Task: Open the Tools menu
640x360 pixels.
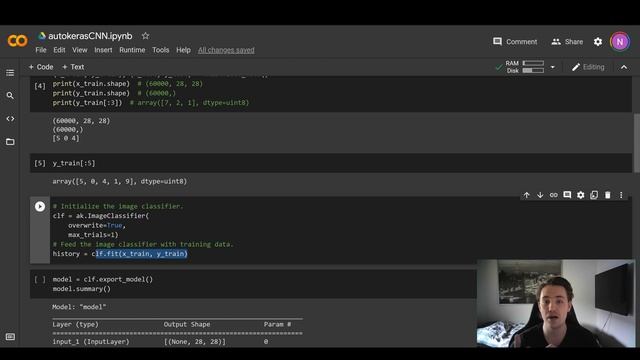Action: click(160, 50)
